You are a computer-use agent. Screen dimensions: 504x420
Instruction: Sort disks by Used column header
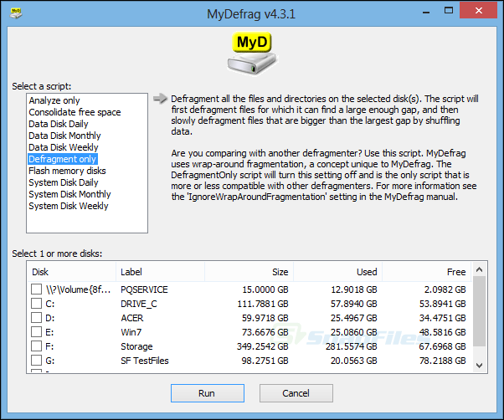coord(337,272)
